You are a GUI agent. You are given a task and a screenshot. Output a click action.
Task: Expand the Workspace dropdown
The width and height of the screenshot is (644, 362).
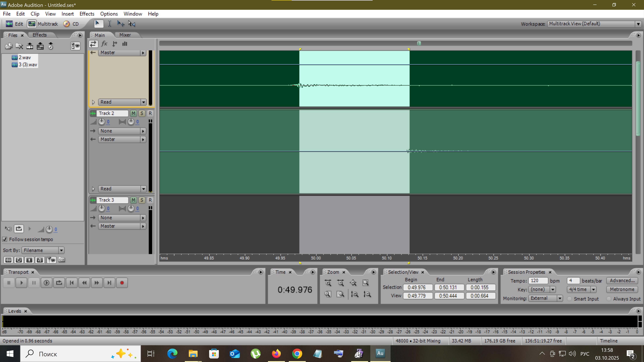638,24
